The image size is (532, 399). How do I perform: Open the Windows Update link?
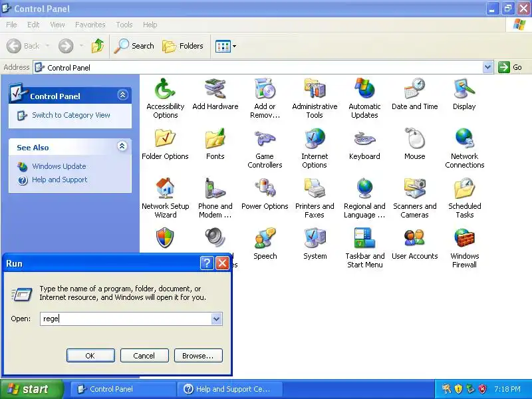[x=59, y=166]
